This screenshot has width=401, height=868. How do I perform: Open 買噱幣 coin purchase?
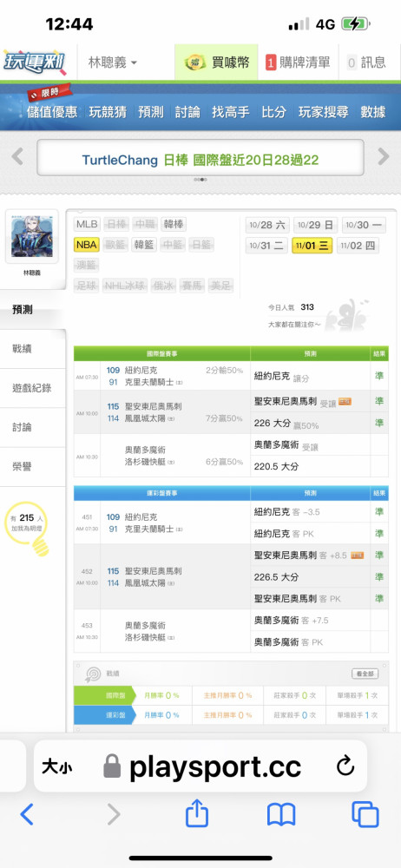click(217, 62)
